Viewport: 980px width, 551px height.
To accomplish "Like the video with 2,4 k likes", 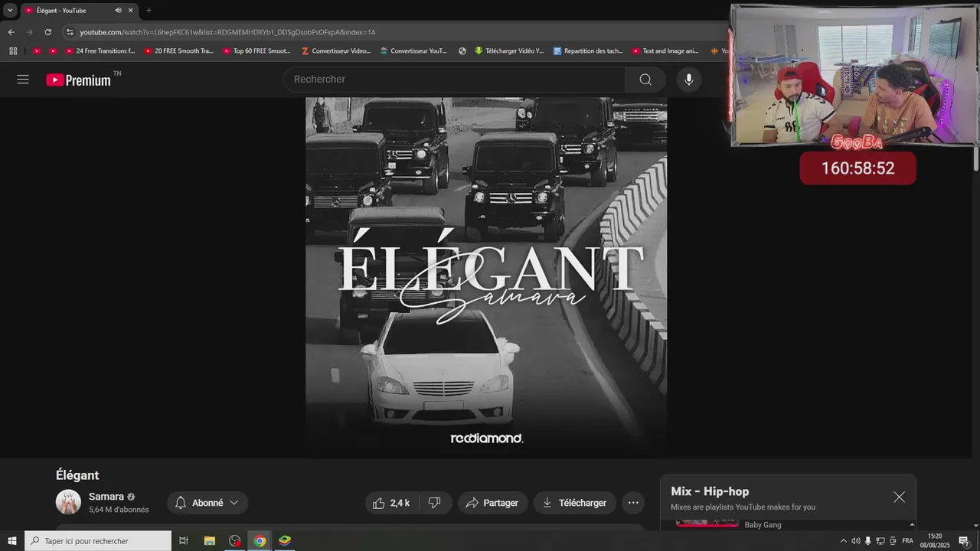I will point(391,503).
